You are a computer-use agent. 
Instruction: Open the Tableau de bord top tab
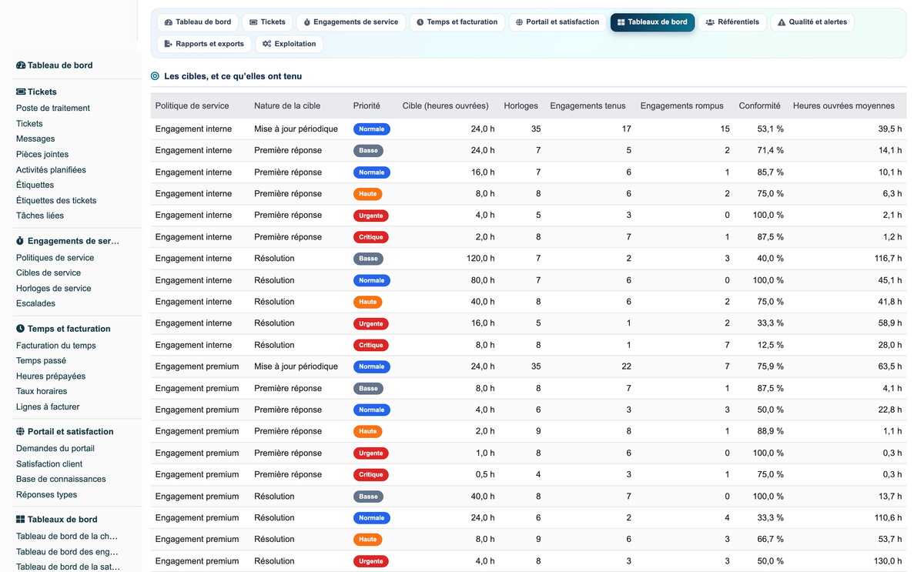pos(198,22)
